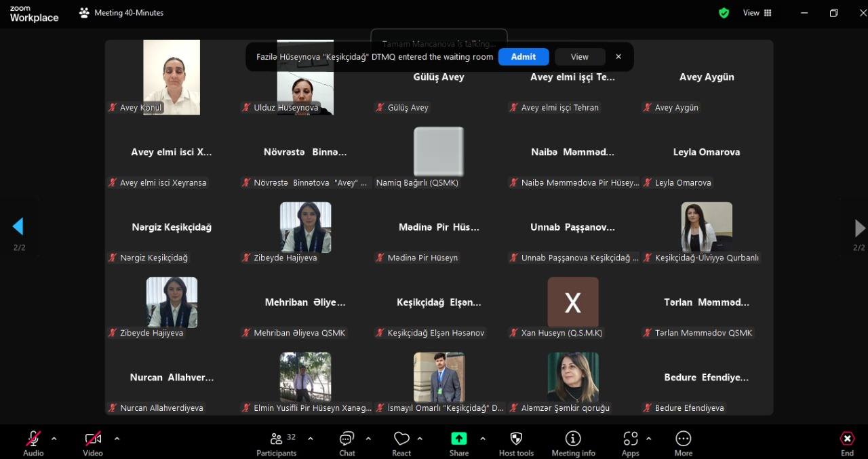Open the More options menu
Image resolution: width=868 pixels, height=459 pixels.
click(683, 443)
